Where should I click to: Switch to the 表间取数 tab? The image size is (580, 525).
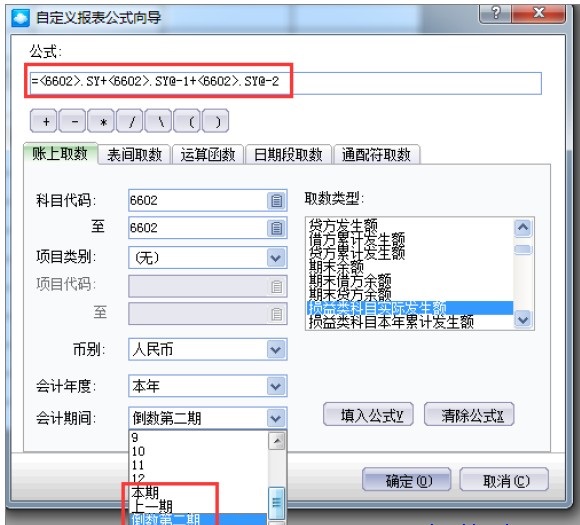pos(134,155)
